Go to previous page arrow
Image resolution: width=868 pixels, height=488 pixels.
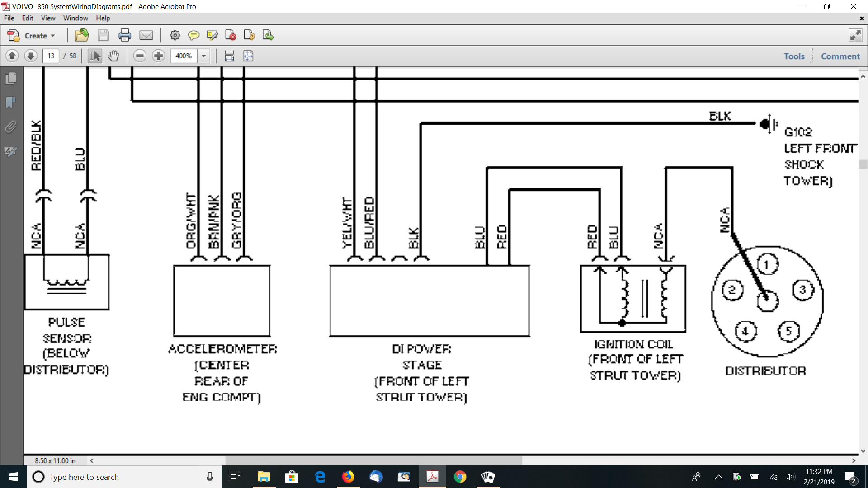[x=12, y=56]
